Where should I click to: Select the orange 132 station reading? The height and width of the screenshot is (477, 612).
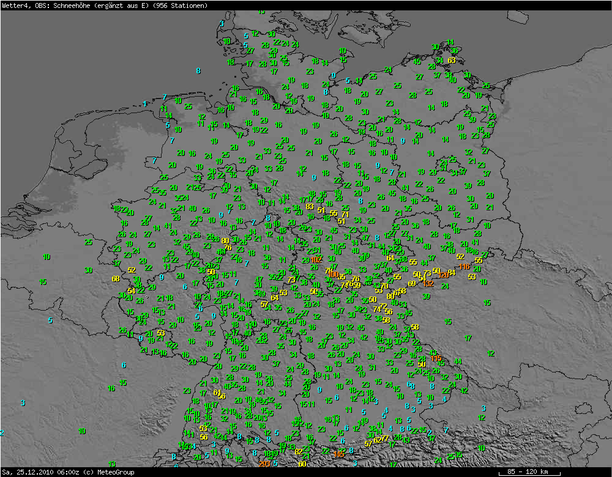[428, 283]
